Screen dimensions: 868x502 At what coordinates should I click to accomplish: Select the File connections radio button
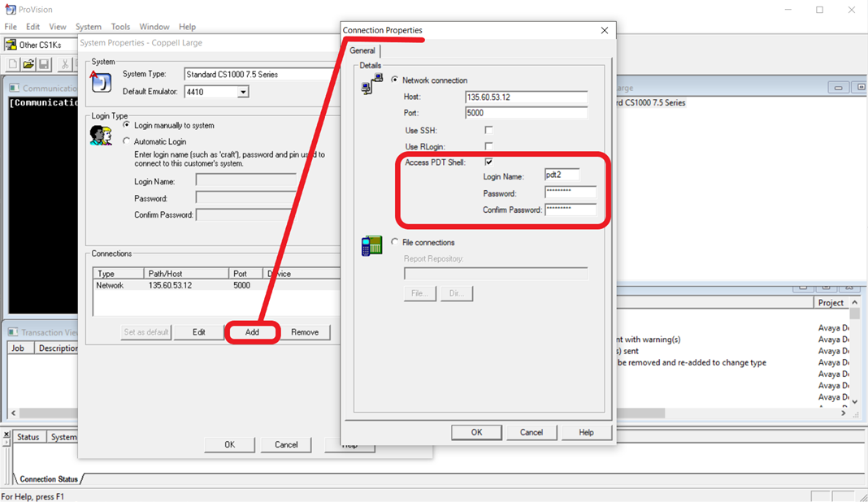[395, 242]
